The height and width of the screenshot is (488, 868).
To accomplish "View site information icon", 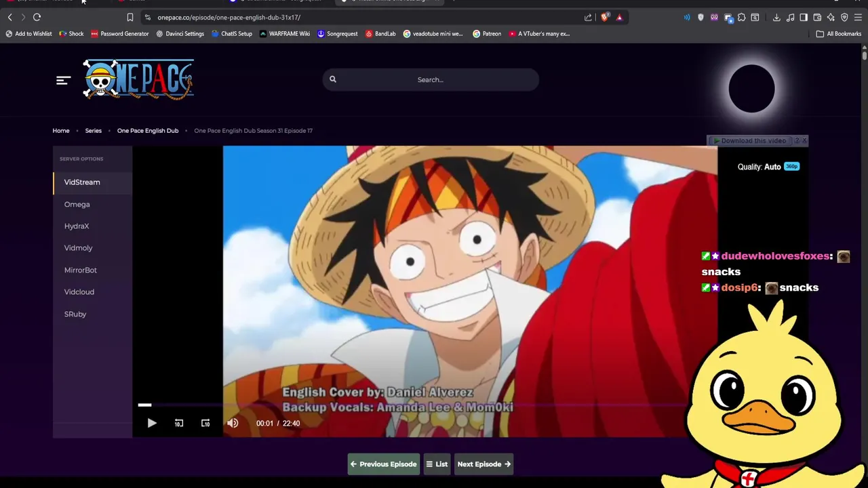I will (147, 17).
